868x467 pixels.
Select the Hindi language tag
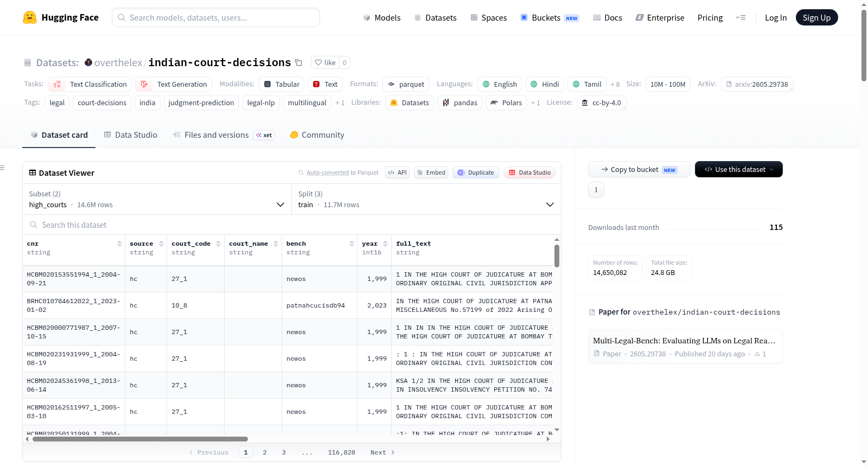tap(544, 84)
